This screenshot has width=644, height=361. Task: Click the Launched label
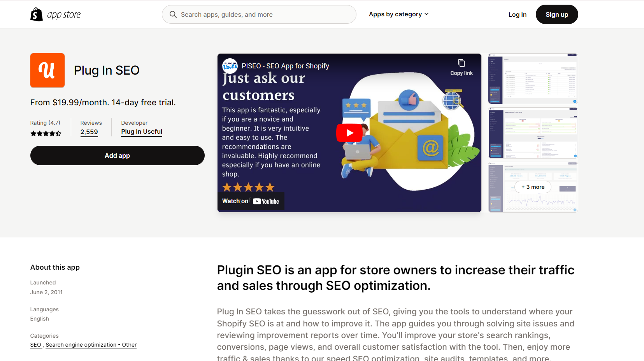tap(43, 283)
